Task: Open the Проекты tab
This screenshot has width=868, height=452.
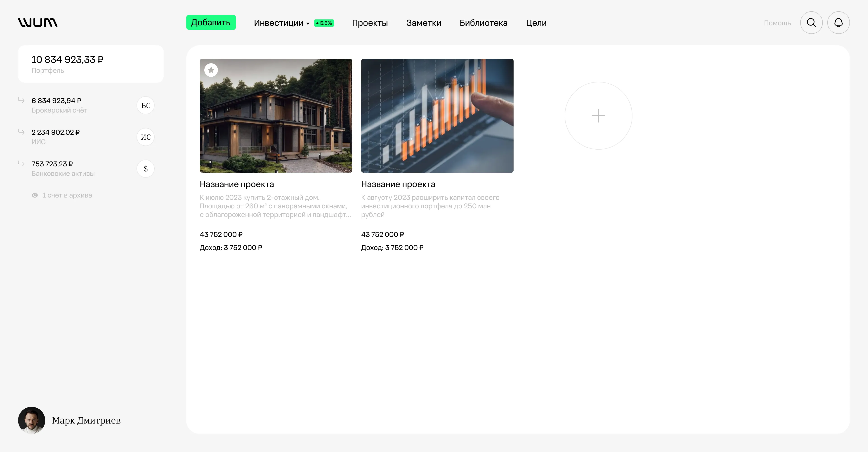Action: (370, 23)
